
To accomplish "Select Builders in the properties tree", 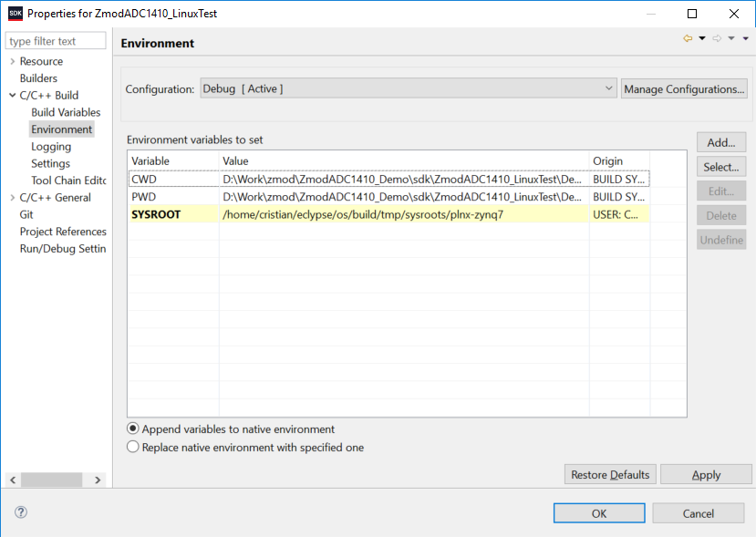I will tap(38, 78).
